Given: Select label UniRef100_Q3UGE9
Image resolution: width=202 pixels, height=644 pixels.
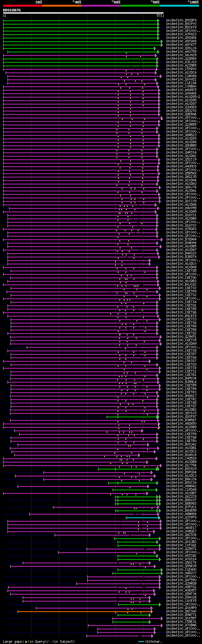Looking at the screenshot, I should pyautogui.click(x=181, y=107).
